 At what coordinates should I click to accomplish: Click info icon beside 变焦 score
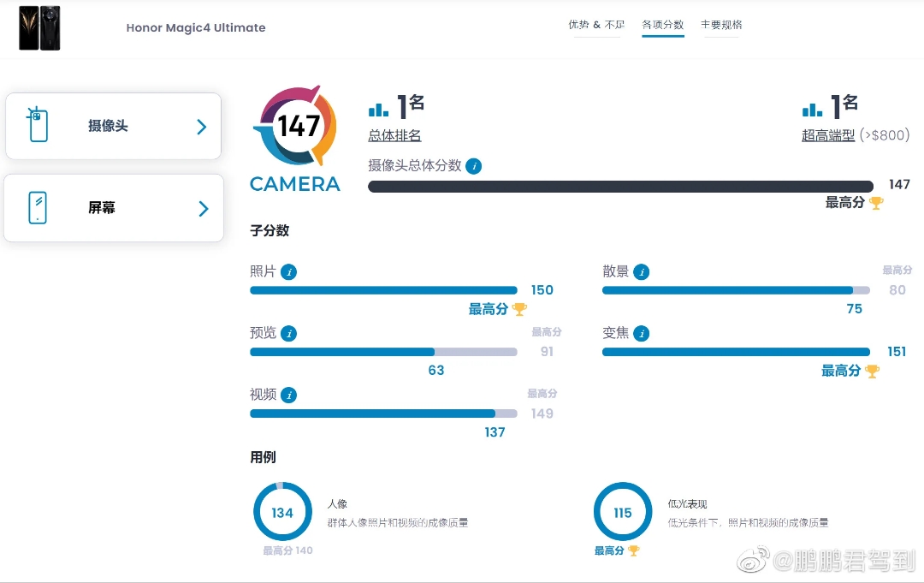point(641,334)
